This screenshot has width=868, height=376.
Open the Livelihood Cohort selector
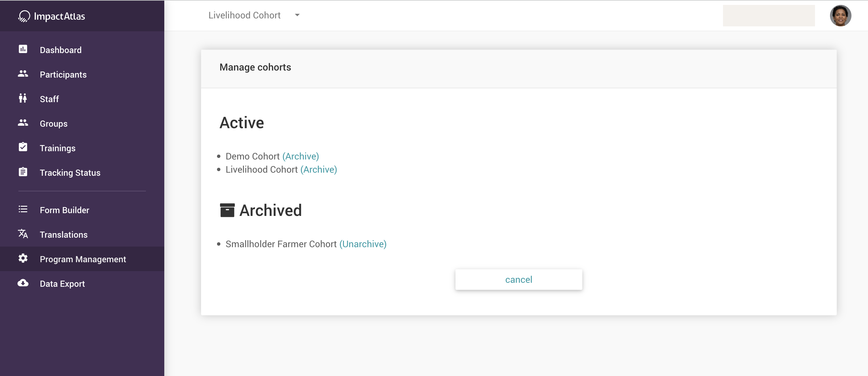(x=244, y=15)
